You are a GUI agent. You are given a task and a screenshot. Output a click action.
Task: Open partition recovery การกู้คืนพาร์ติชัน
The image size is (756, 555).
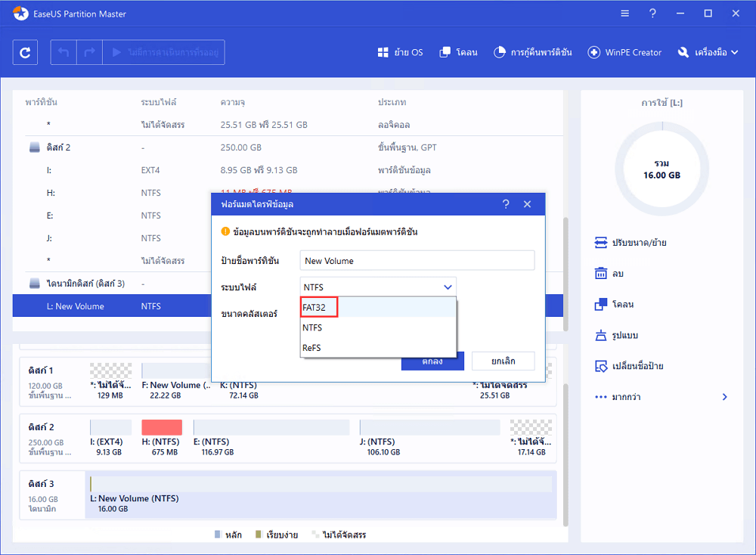pyautogui.click(x=533, y=53)
